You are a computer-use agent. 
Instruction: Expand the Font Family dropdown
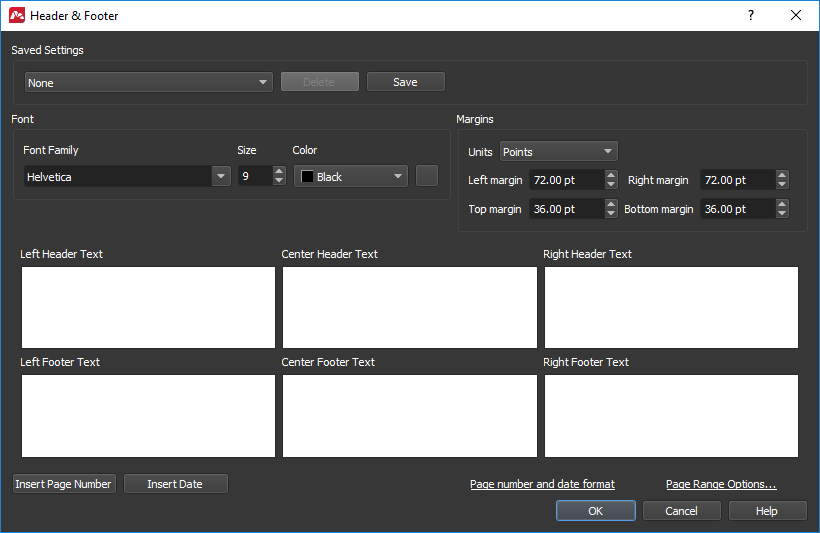click(221, 177)
